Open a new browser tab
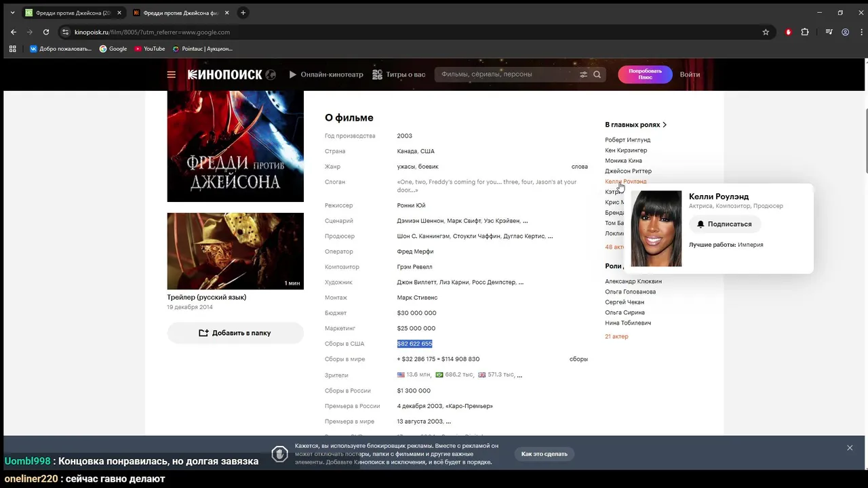The width and height of the screenshot is (868, 488). click(x=243, y=13)
